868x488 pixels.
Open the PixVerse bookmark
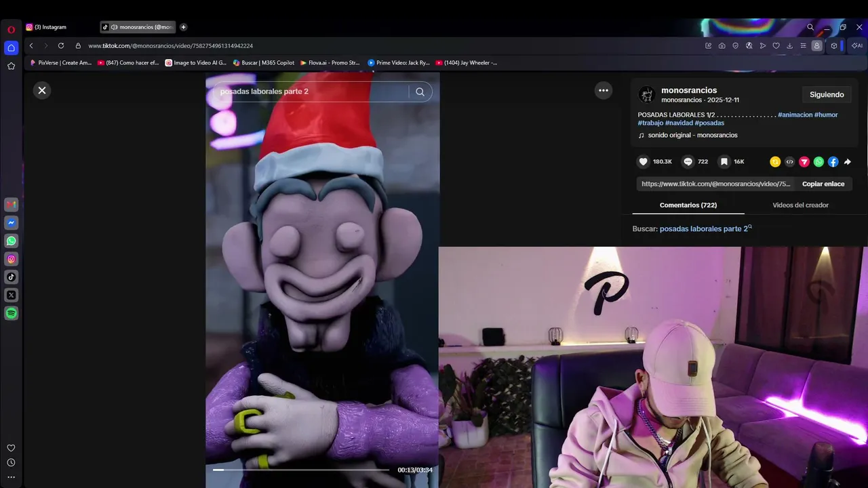tap(60, 62)
